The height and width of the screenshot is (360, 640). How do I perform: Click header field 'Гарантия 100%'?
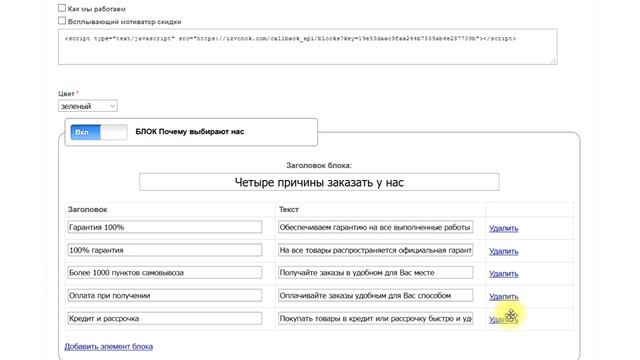click(165, 227)
